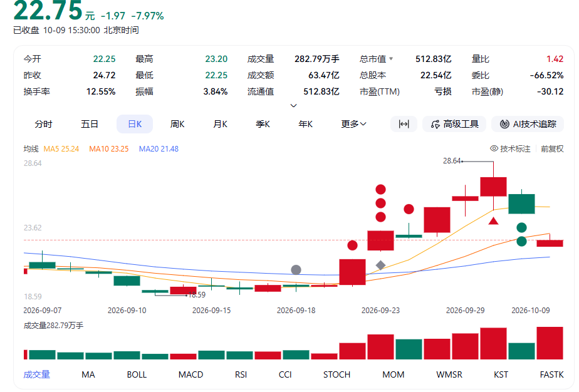
Task: Click the 换手率 12.55% value
Action: [x=101, y=91]
